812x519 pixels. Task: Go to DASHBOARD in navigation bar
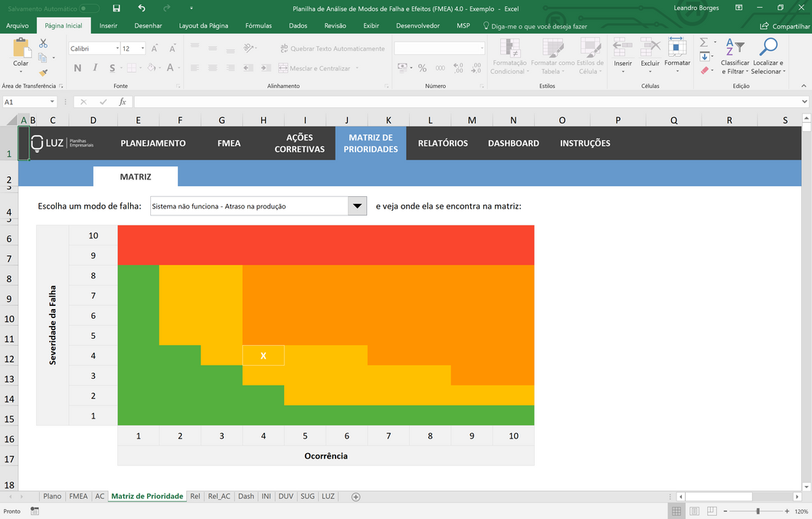513,143
